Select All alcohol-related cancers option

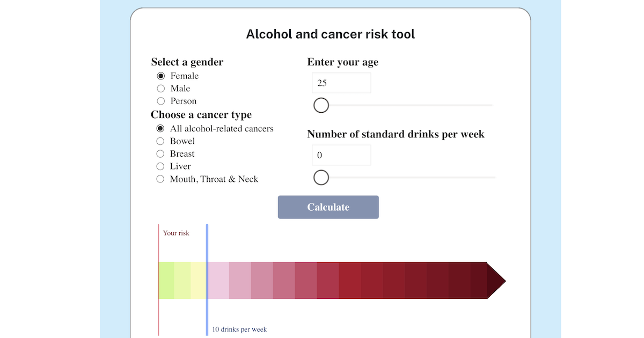160,128
